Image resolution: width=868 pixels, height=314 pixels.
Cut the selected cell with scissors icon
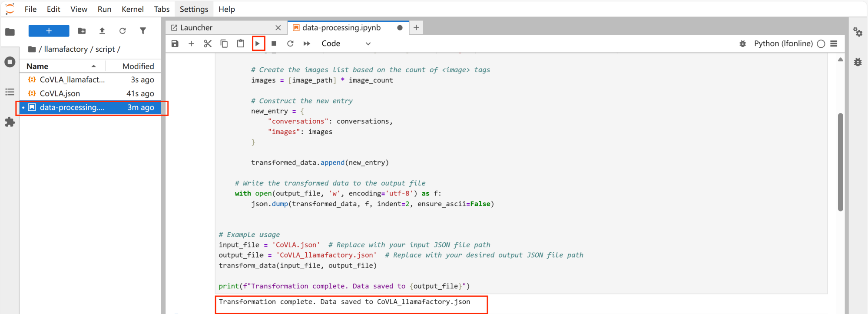(x=208, y=43)
